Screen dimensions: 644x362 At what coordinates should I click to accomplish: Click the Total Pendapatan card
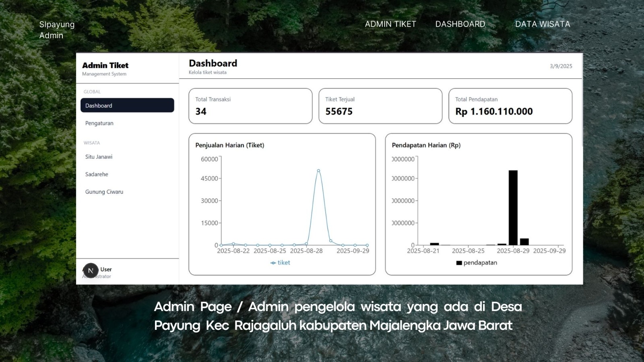pyautogui.click(x=510, y=106)
